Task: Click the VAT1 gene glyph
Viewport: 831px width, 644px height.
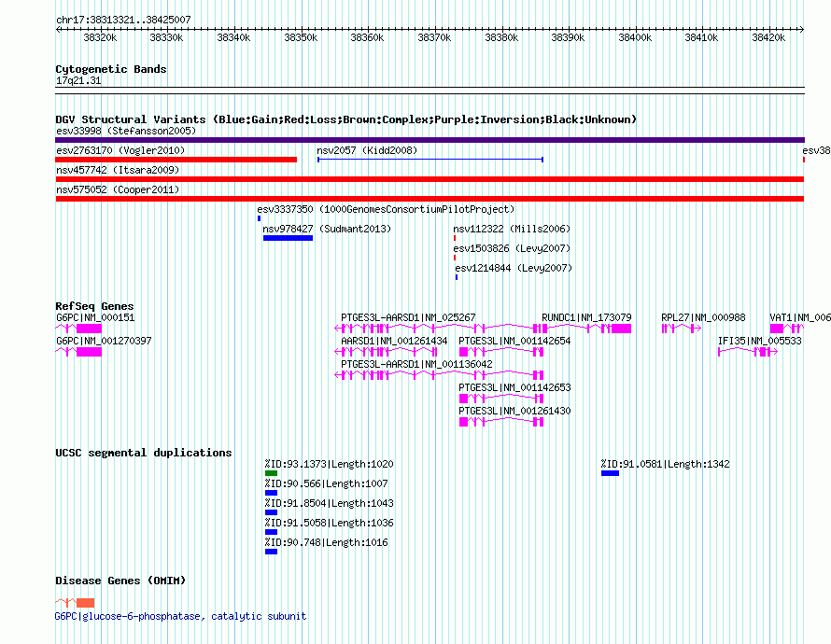Action: coord(787,329)
